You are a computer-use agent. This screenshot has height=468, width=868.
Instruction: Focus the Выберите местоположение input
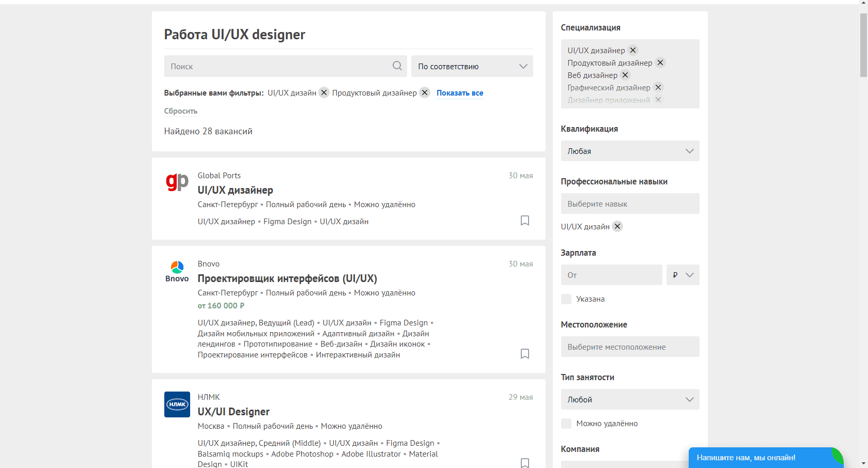630,347
